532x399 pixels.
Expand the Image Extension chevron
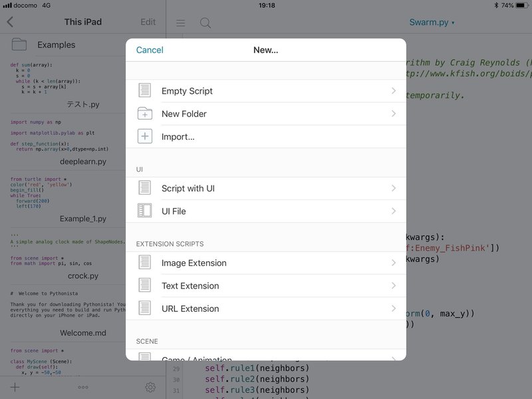pos(394,263)
